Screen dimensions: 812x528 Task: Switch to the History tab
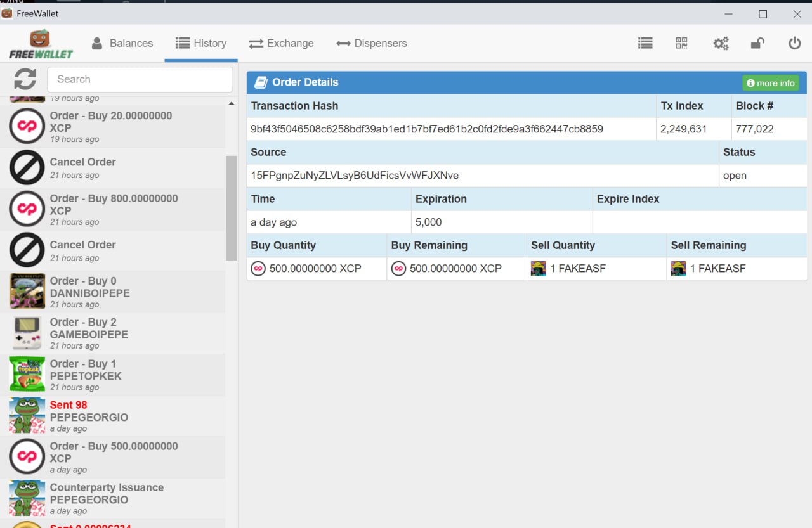pos(201,43)
